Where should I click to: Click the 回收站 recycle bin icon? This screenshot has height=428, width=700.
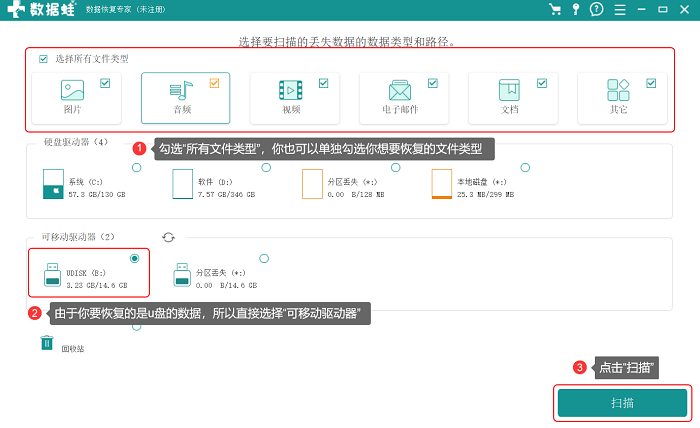pos(47,343)
